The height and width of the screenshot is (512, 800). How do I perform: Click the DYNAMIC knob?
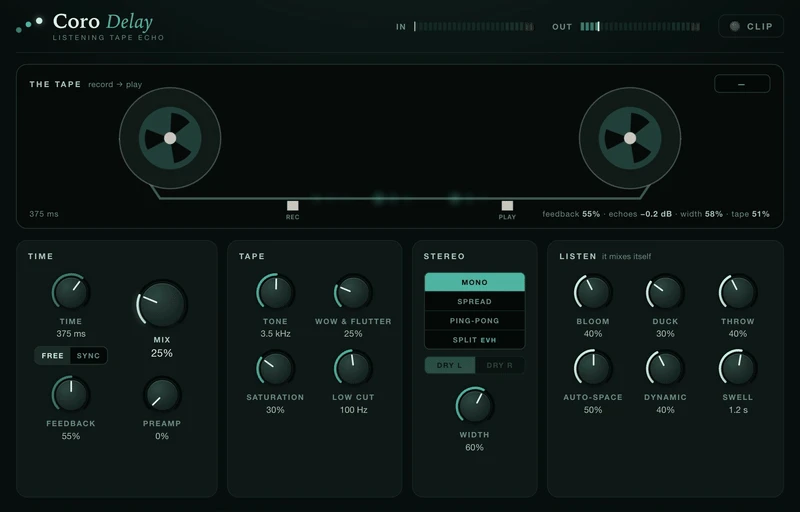coord(665,368)
